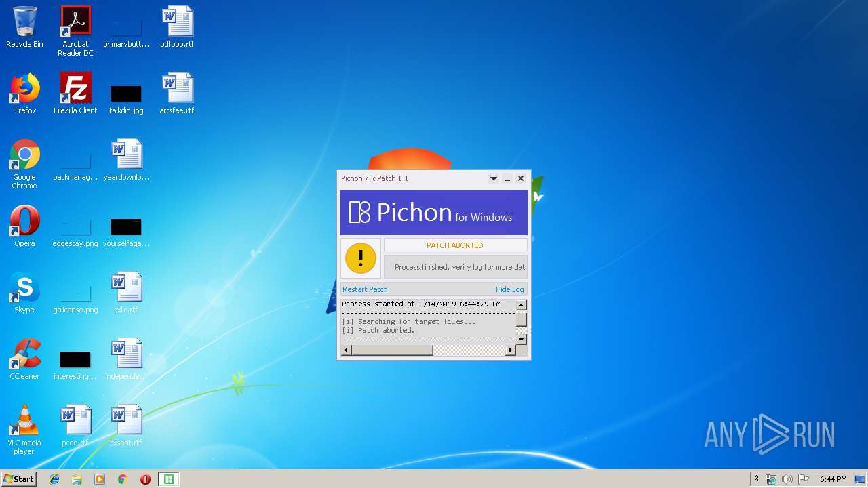Open Windows Explorer folder in taskbar
Viewport: 868px width, 488px height.
[77, 479]
